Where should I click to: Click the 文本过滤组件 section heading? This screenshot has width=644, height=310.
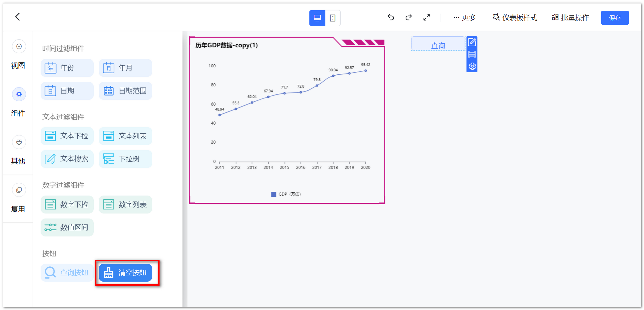pos(63,117)
